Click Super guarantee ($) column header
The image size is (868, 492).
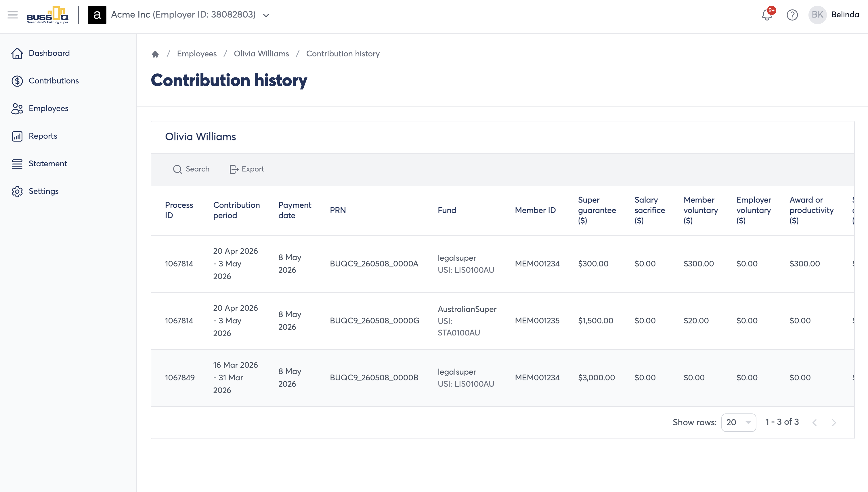coord(597,210)
